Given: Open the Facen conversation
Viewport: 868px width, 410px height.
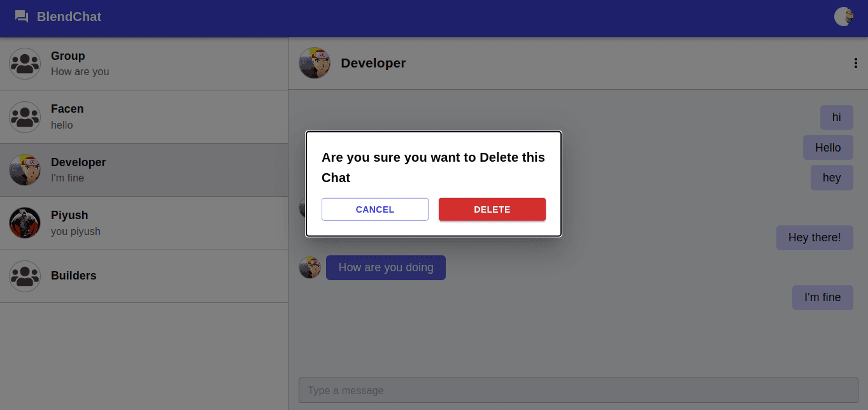Looking at the screenshot, I should coord(144,117).
